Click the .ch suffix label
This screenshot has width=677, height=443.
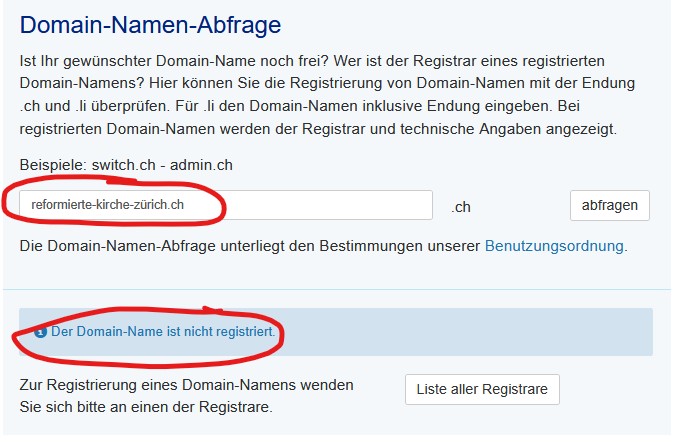pos(460,207)
